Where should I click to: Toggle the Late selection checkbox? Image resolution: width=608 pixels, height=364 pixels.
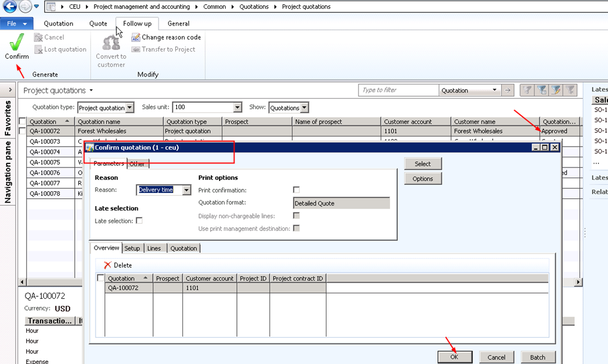point(139,221)
